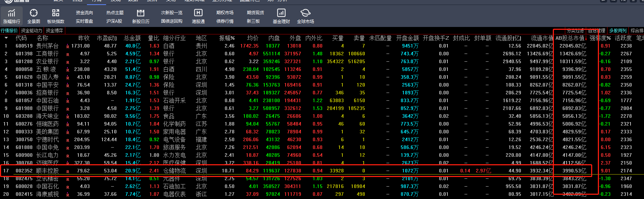Sort by the 强弱度% column header
This screenshot has height=199, width=644.
click(600, 38)
